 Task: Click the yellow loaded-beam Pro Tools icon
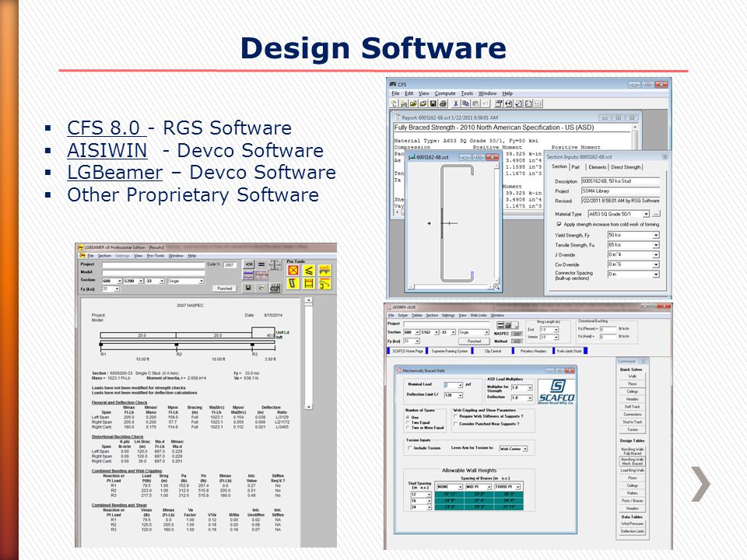[324, 270]
